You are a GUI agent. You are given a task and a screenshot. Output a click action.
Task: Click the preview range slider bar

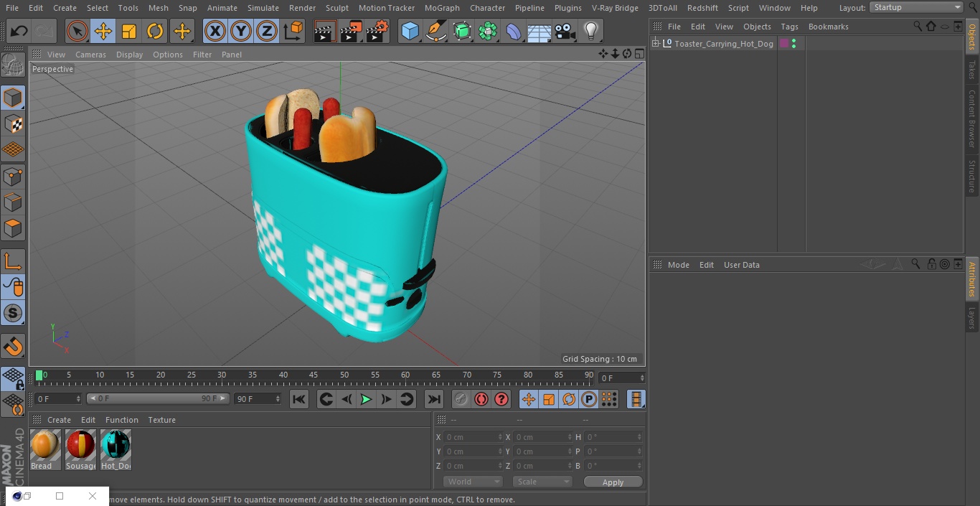[x=158, y=398]
